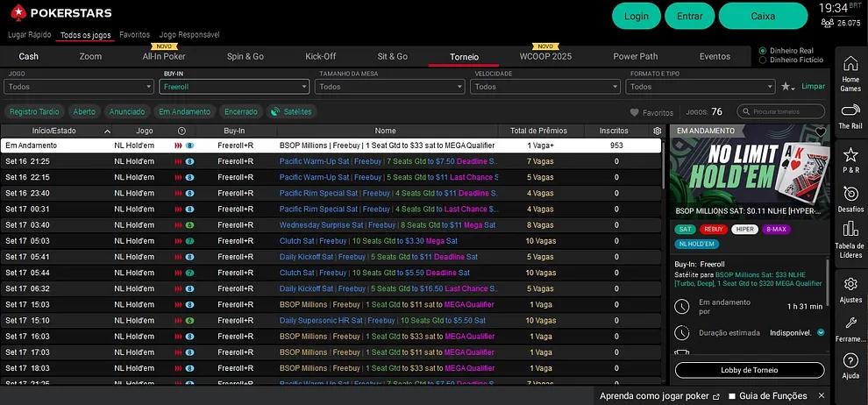Toggle the Registro Tardio filter
The height and width of the screenshot is (405, 868).
[34, 111]
